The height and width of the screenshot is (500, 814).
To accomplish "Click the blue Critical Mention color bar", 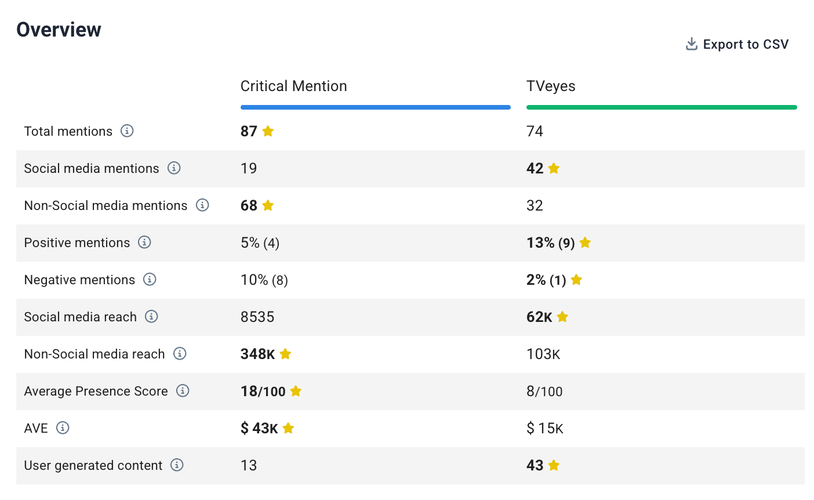I will [375, 107].
